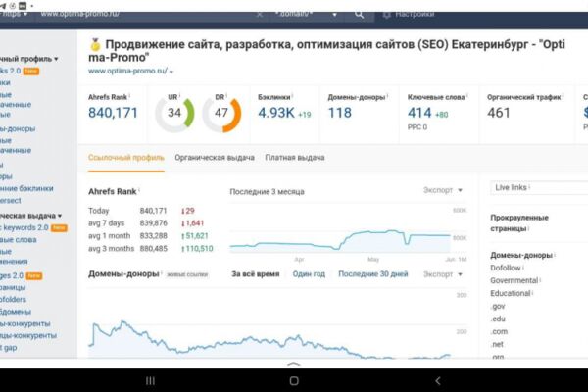The image size is (588, 392).
Task: Click the UR 34 circular gauge
Action: (x=174, y=113)
